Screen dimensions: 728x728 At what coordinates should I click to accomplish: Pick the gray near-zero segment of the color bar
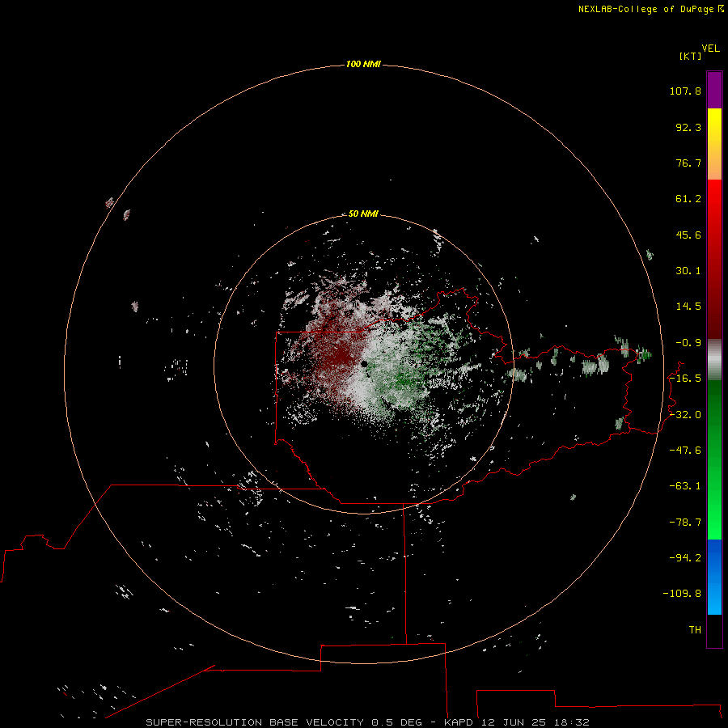tap(714, 360)
